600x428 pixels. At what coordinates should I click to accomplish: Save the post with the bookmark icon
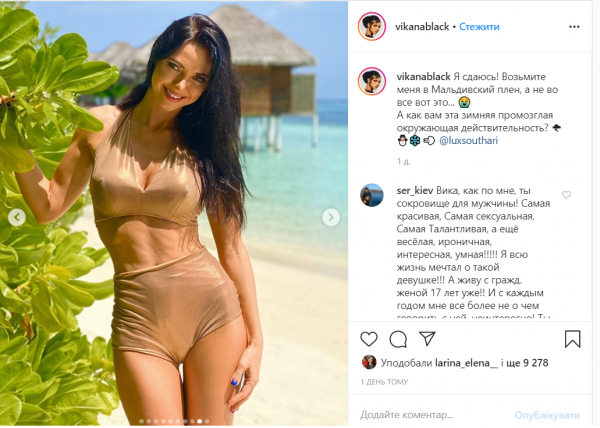point(572,339)
